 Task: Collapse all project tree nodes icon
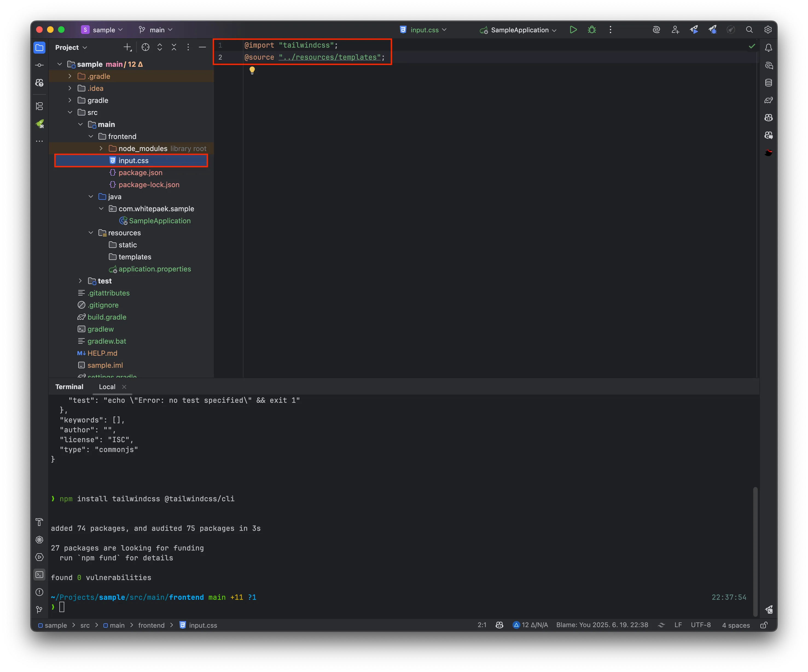click(174, 47)
